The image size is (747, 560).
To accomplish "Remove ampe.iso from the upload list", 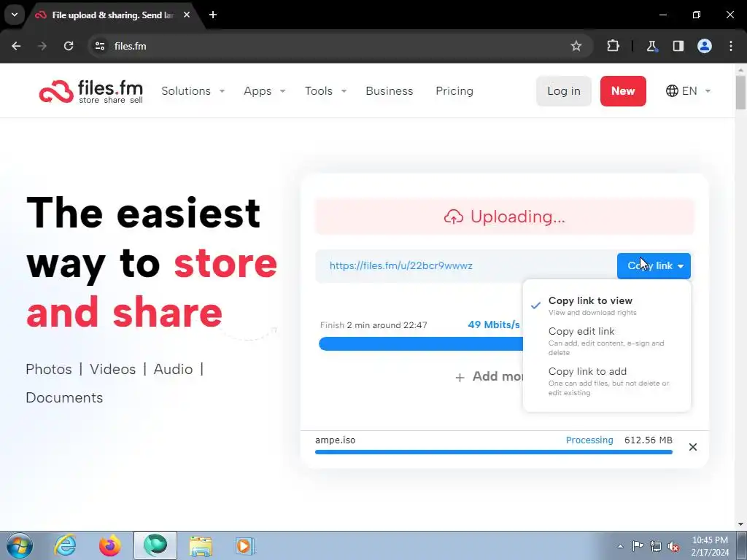I will (x=693, y=447).
